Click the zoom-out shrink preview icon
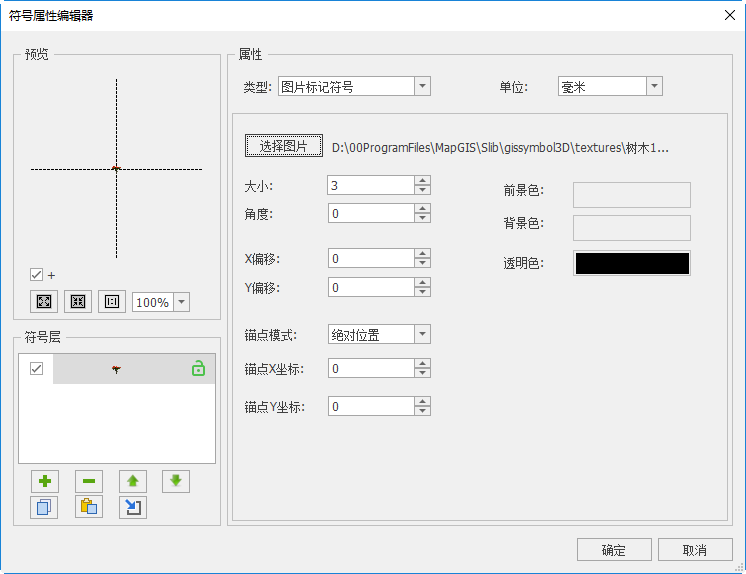 [78, 302]
